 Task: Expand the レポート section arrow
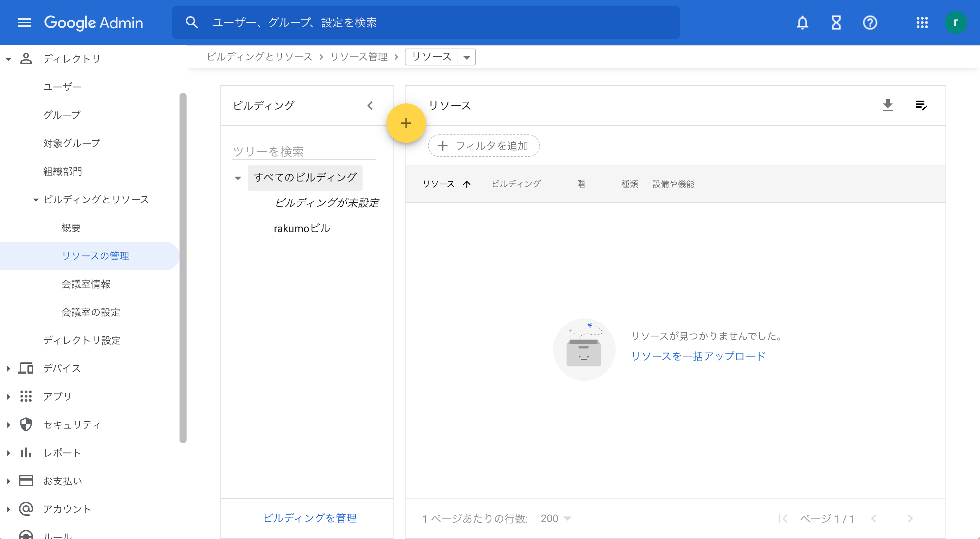point(8,453)
